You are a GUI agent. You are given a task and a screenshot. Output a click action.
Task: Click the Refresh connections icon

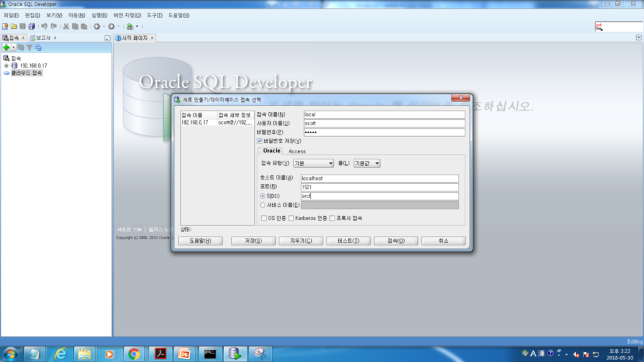coord(21,47)
